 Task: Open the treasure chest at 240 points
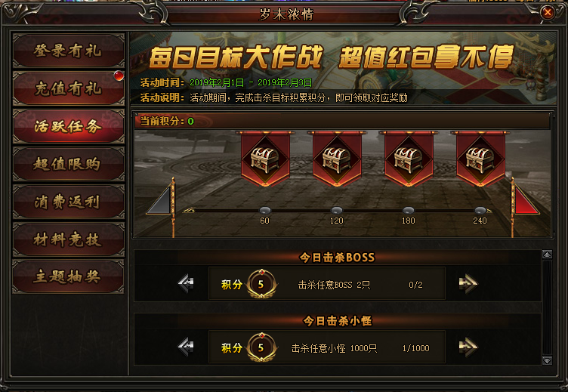coord(480,159)
